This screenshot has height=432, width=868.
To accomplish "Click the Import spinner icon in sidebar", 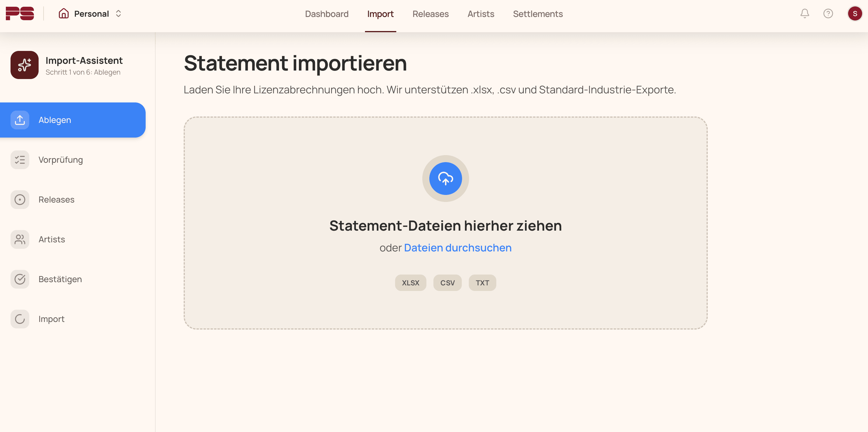I will (x=20, y=319).
